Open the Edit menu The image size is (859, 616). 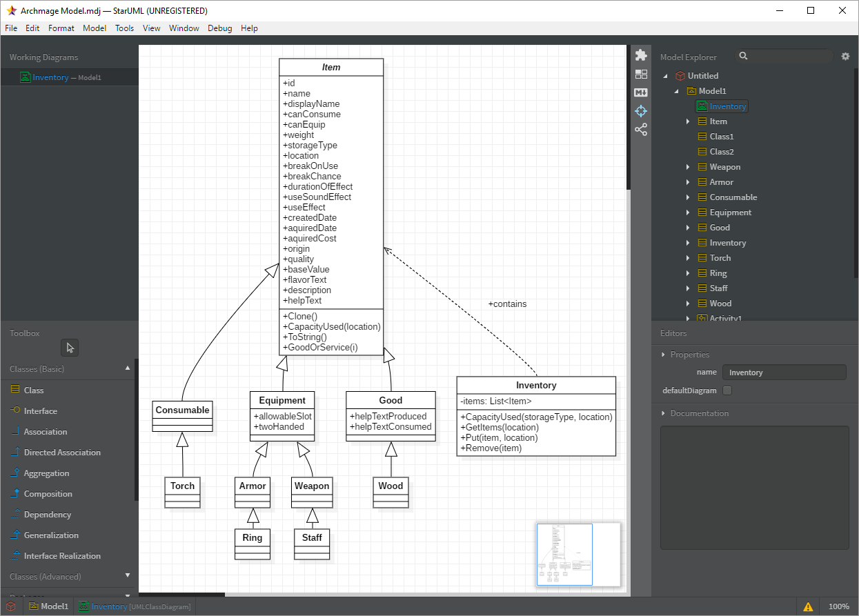(32, 28)
